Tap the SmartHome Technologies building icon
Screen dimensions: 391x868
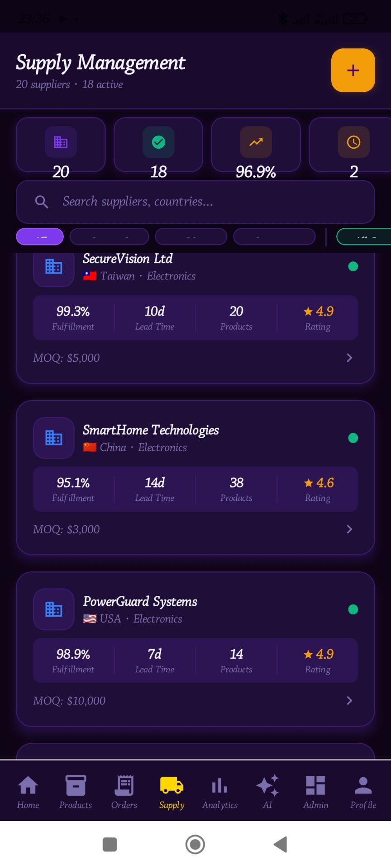click(54, 438)
